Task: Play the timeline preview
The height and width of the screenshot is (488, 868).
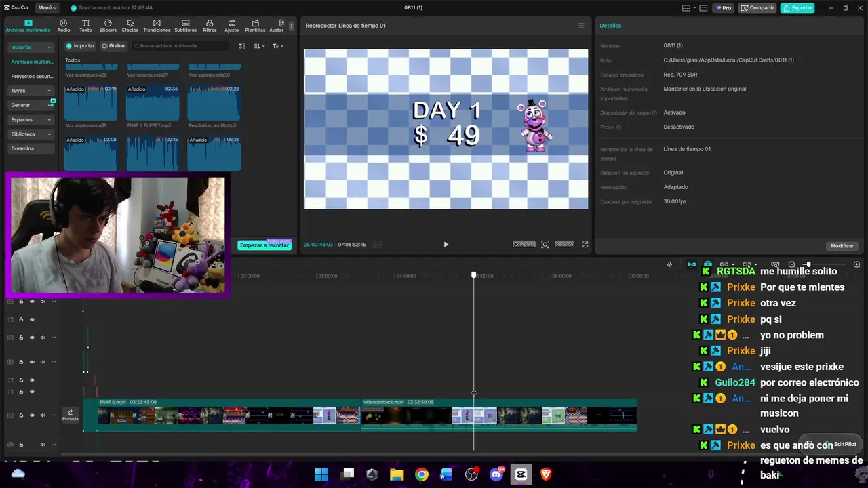Action: pos(446,245)
